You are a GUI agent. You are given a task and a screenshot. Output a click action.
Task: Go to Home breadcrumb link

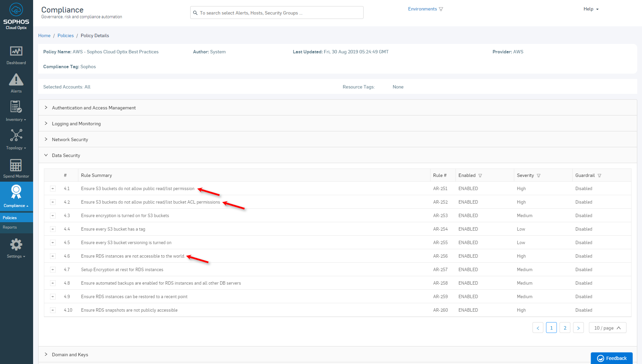(44, 35)
